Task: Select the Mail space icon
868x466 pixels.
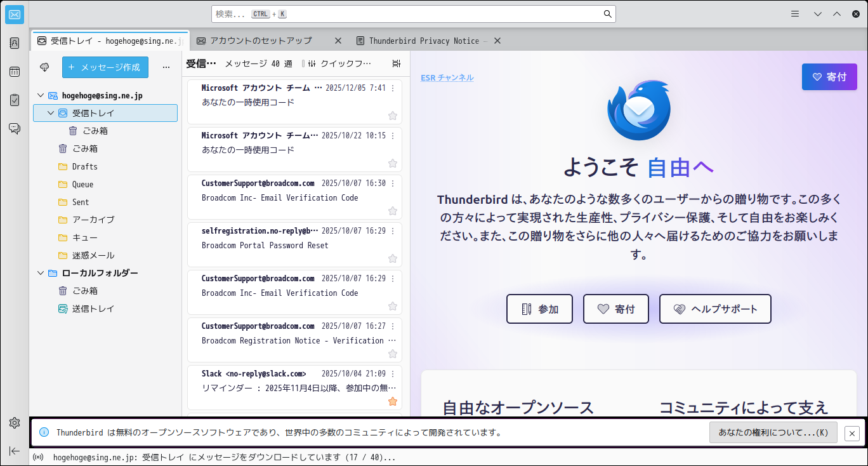Action: click(14, 15)
